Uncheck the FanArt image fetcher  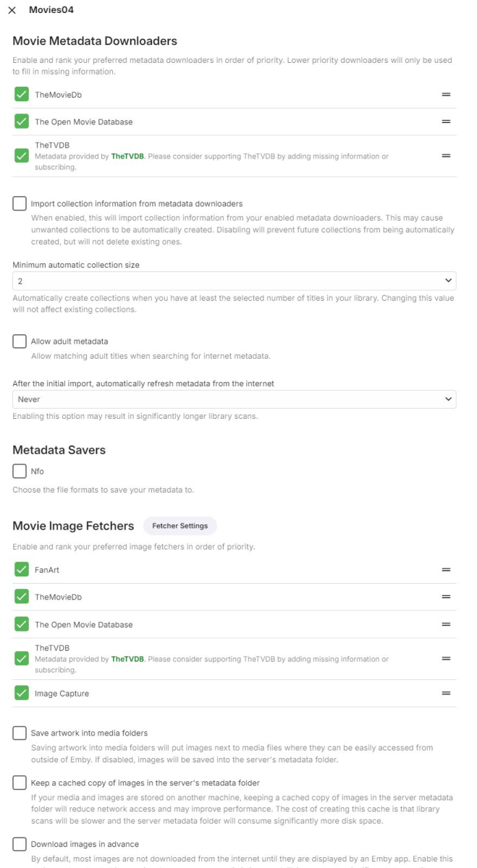pos(22,570)
